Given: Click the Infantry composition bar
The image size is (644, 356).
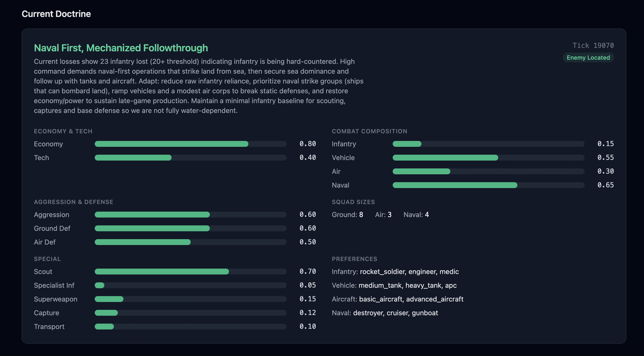Looking at the screenshot, I should [488, 144].
